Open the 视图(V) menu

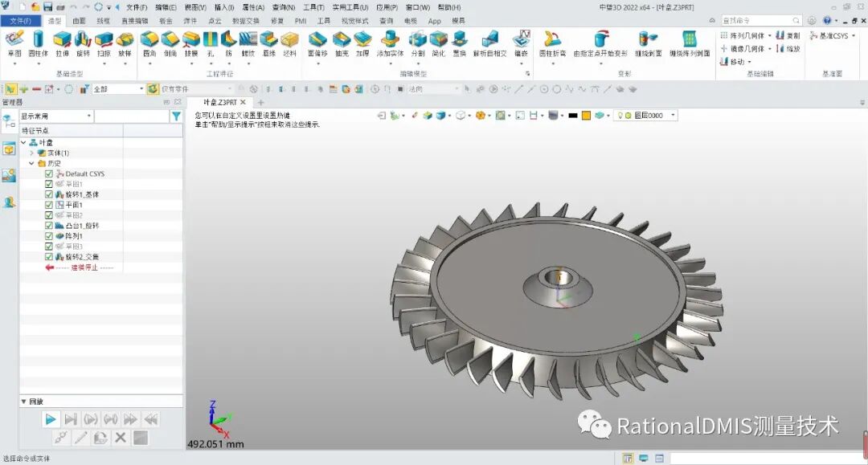point(194,7)
